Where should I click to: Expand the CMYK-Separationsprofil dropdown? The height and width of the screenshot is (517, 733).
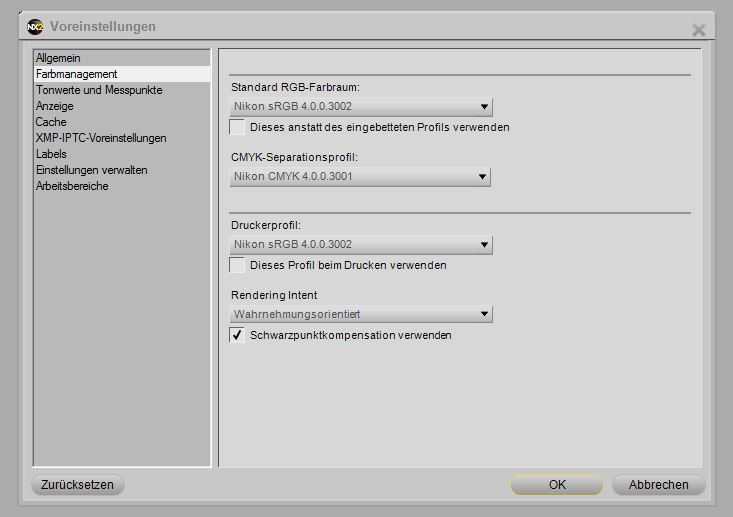(x=360, y=177)
